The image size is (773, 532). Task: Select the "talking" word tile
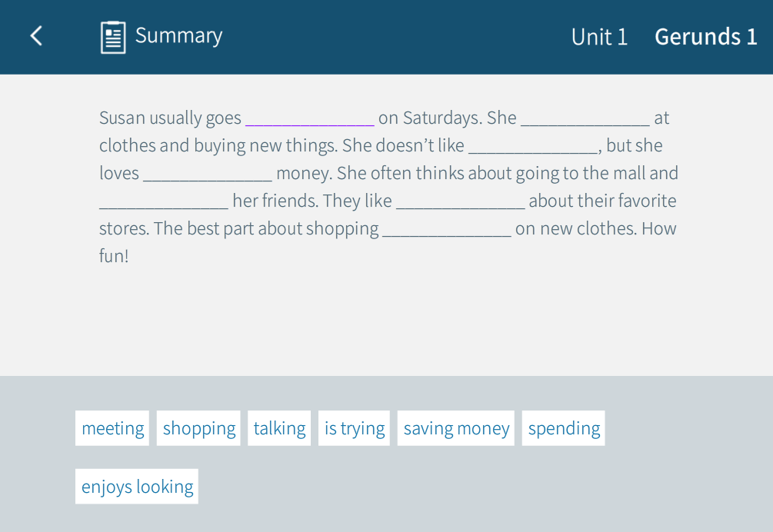pyautogui.click(x=279, y=428)
